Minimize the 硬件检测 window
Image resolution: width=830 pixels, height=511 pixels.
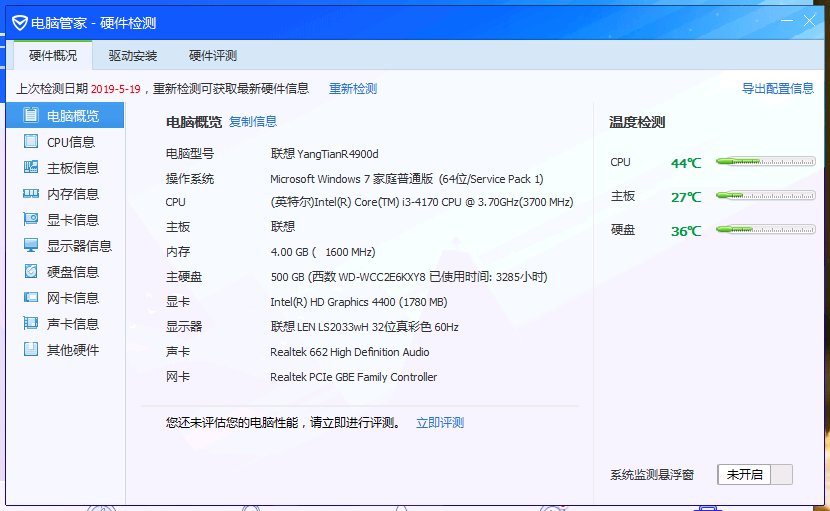pyautogui.click(x=787, y=21)
